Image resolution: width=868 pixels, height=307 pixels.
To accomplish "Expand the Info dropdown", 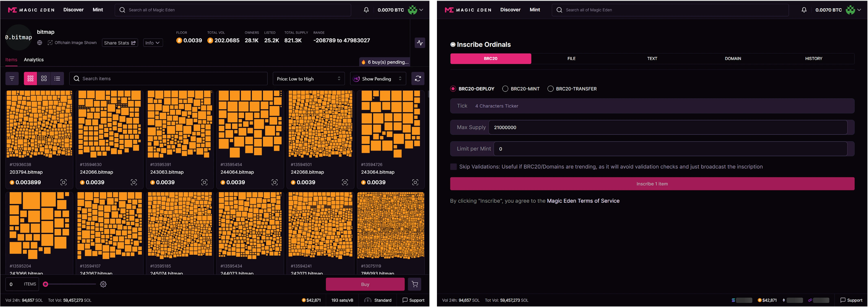I will pos(153,43).
